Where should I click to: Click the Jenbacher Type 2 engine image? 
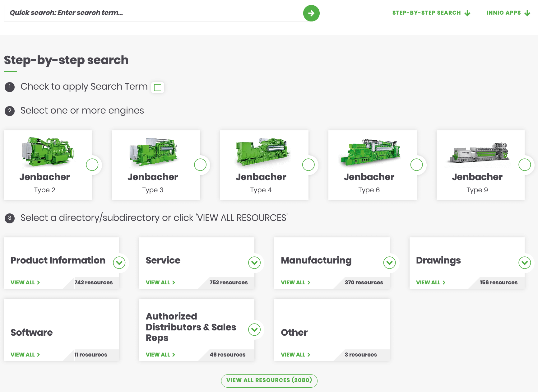pos(48,152)
